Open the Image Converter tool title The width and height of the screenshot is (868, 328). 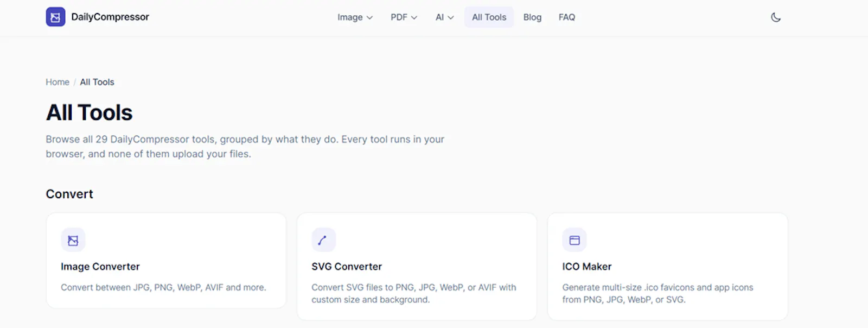coord(100,267)
